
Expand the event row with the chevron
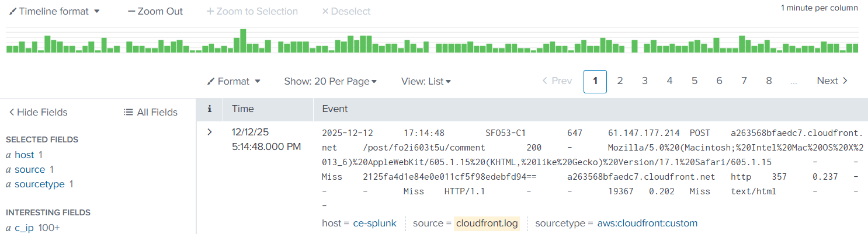point(210,132)
